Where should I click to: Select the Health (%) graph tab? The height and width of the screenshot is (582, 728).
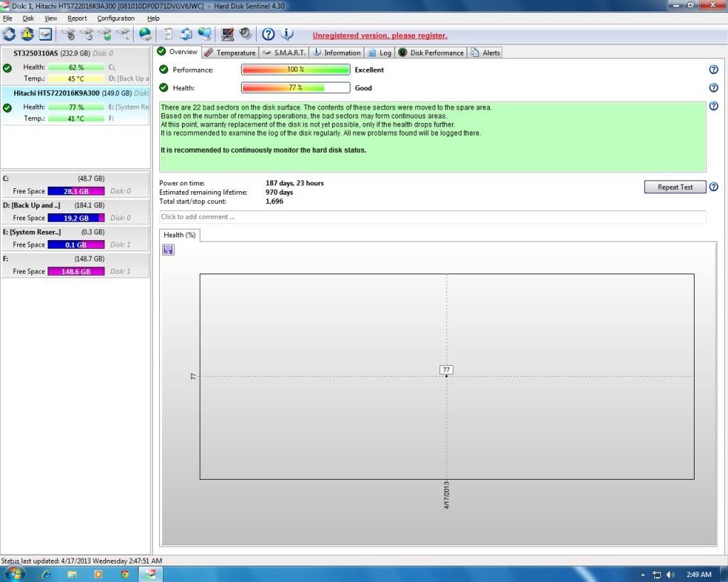tap(180, 235)
